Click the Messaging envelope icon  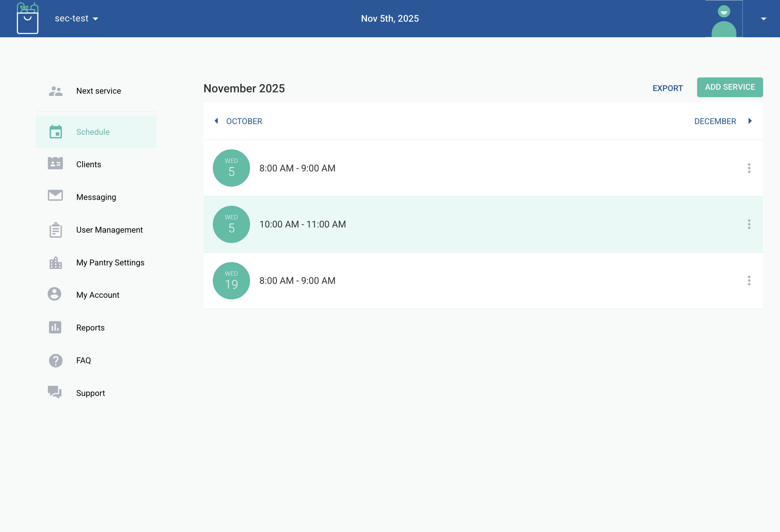coord(55,195)
